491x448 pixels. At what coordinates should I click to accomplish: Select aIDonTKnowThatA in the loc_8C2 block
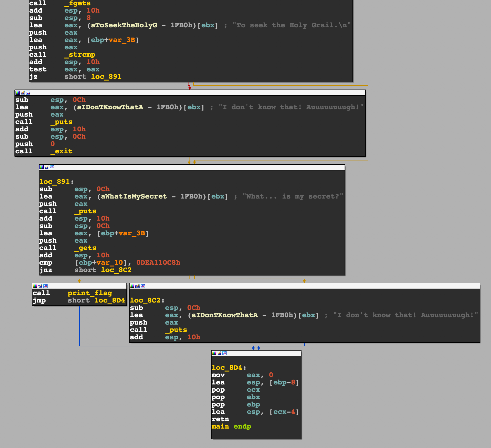tap(225, 315)
